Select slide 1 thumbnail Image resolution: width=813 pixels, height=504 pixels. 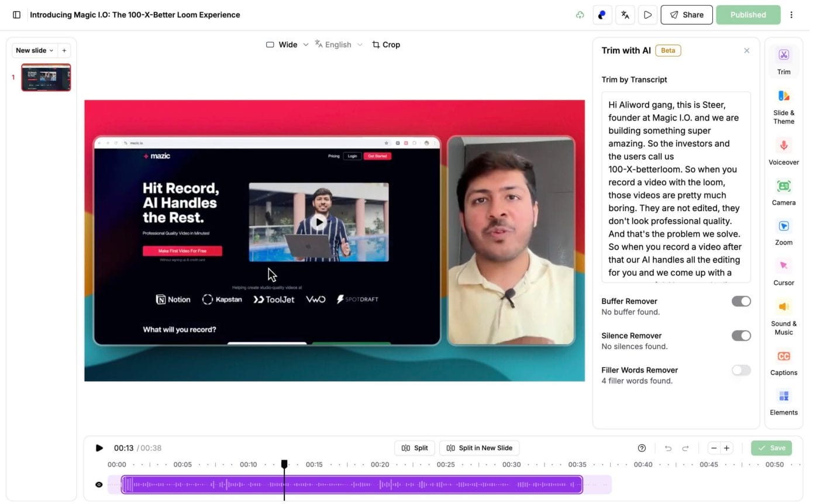click(x=46, y=77)
